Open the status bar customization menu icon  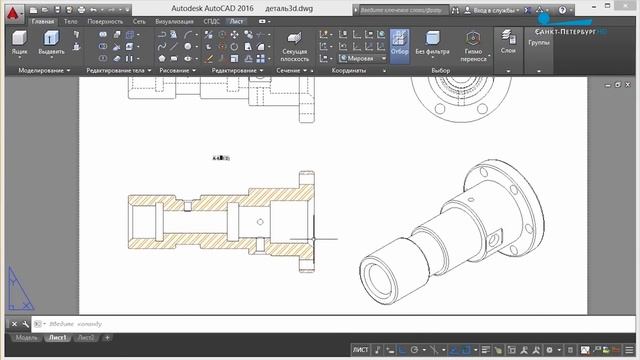point(629,350)
